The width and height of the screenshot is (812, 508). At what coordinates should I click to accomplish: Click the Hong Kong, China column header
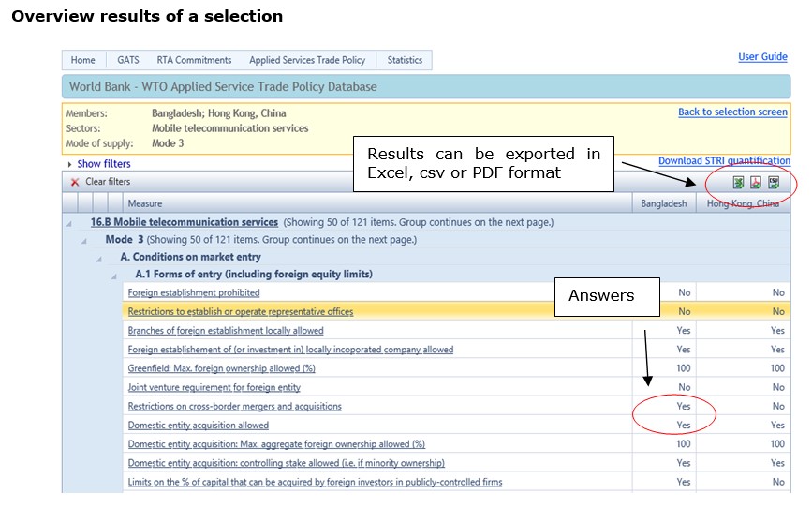(743, 203)
